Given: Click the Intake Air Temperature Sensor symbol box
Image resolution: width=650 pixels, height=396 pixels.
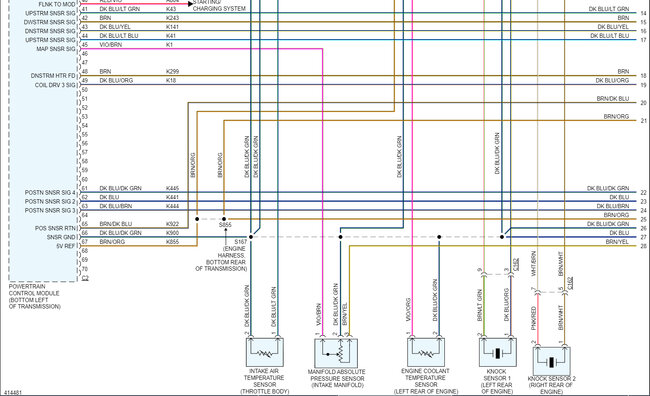Looking at the screenshot, I should tap(264, 352).
